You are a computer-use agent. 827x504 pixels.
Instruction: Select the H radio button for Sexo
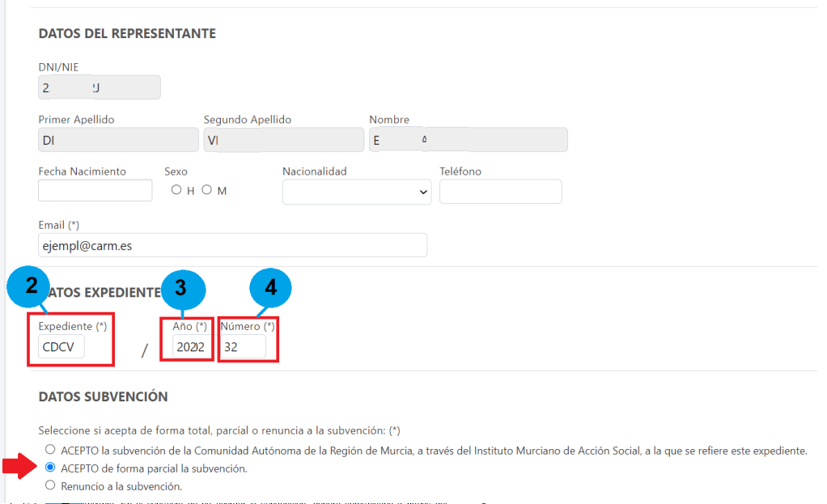pos(176,190)
